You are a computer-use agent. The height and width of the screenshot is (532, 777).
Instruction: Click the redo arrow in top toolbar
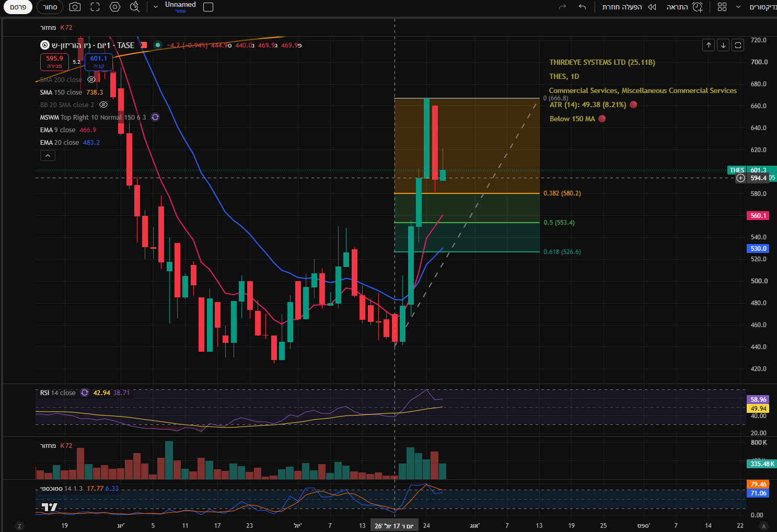coord(562,7)
